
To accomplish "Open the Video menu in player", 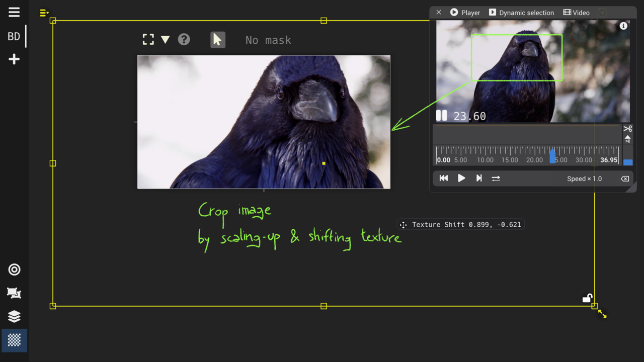I will pos(577,13).
